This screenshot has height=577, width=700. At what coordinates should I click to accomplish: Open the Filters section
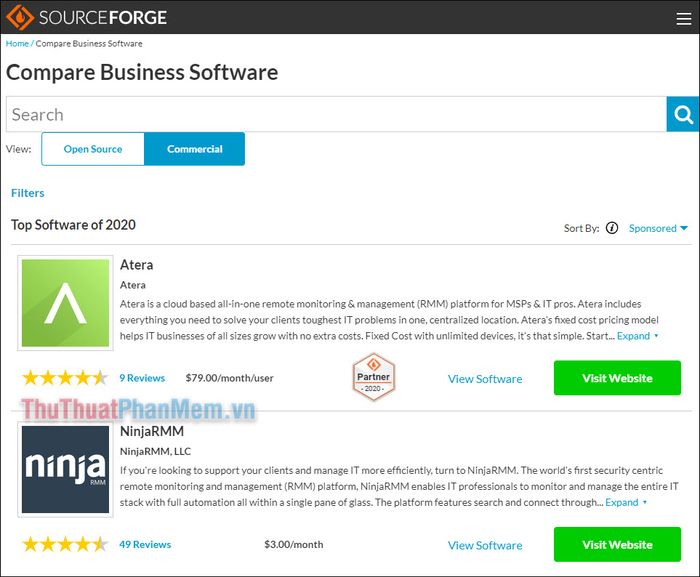tap(28, 193)
